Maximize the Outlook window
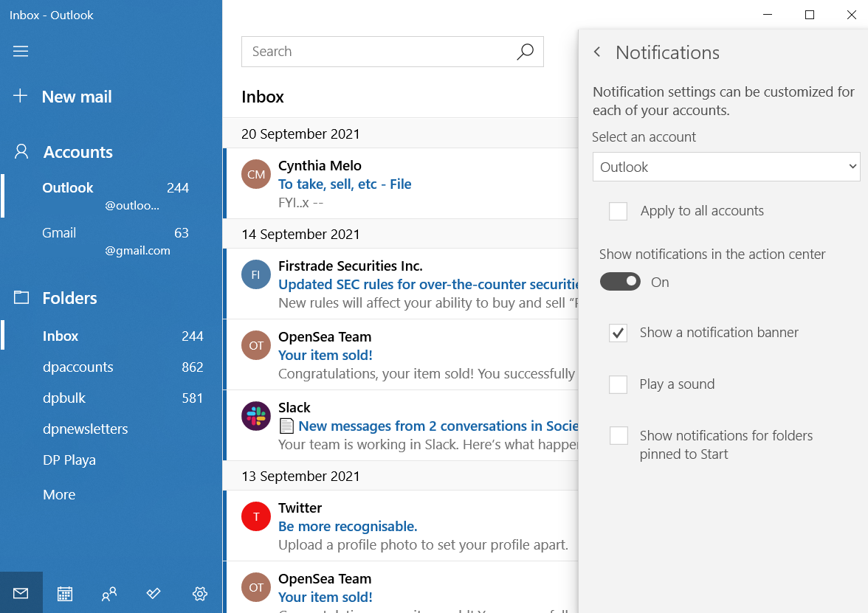868x613 pixels. [x=809, y=15]
